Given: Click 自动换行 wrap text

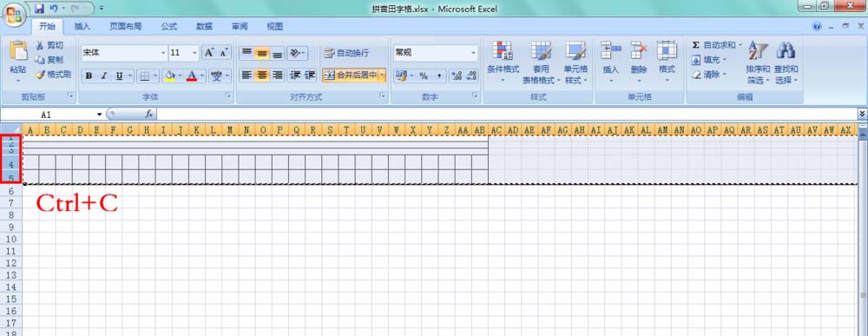Looking at the screenshot, I should click(346, 53).
